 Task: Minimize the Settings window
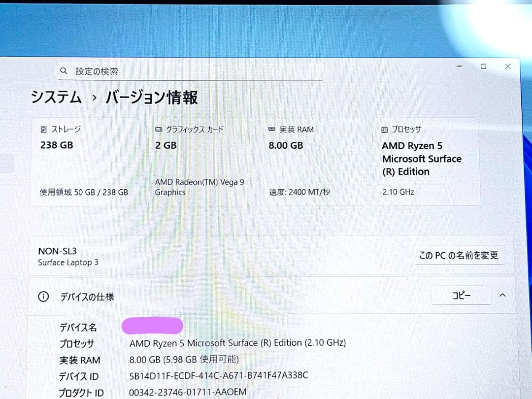coord(460,66)
